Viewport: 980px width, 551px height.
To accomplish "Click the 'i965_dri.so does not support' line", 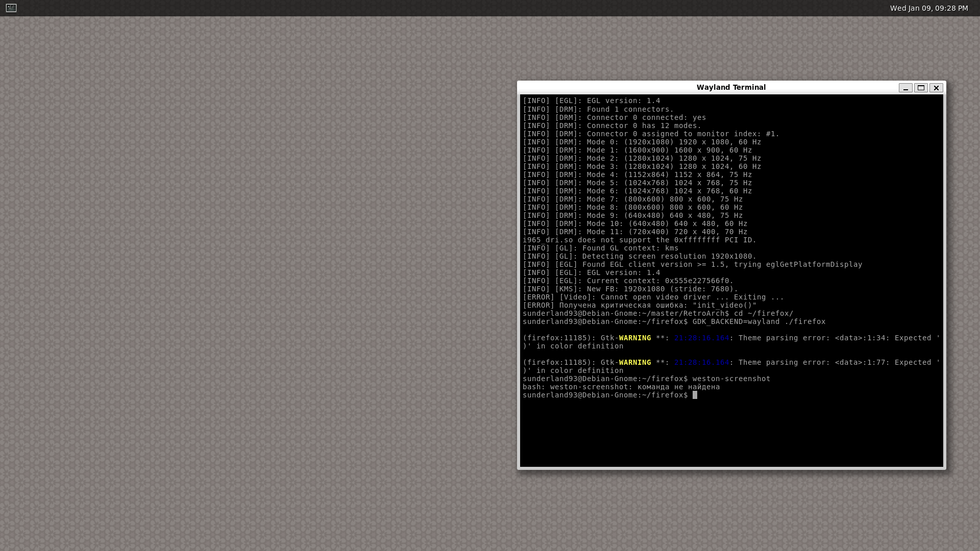I will pyautogui.click(x=640, y=240).
